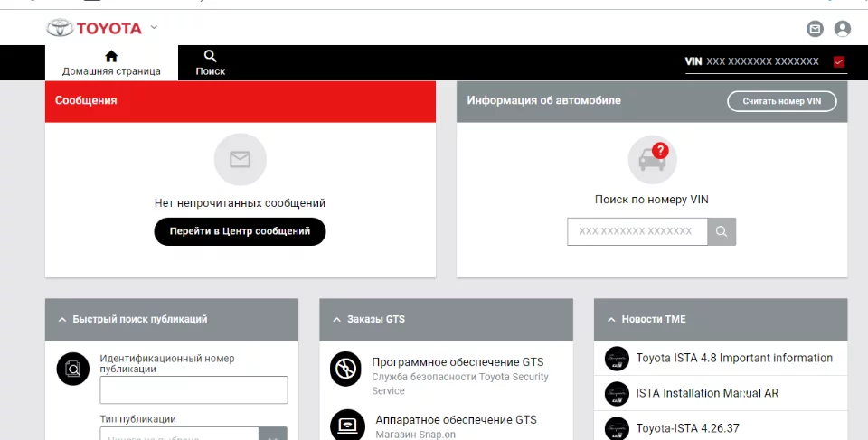Open the user account profile icon

[843, 29]
